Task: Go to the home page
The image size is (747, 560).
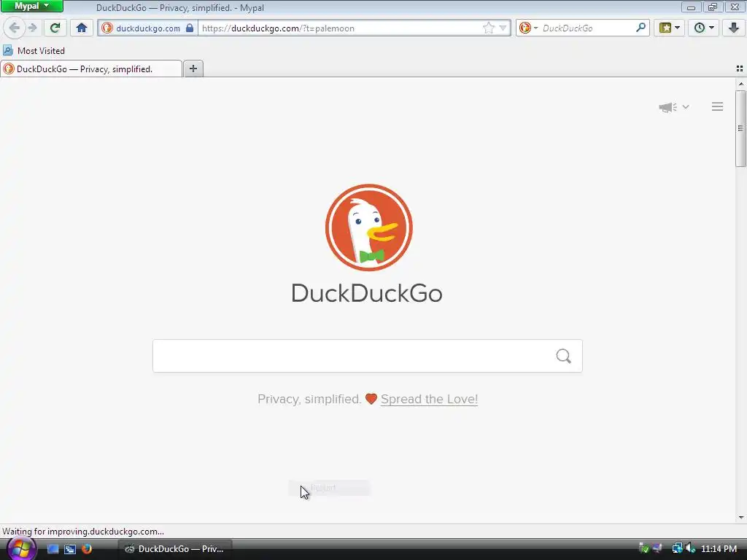Action: click(x=82, y=28)
